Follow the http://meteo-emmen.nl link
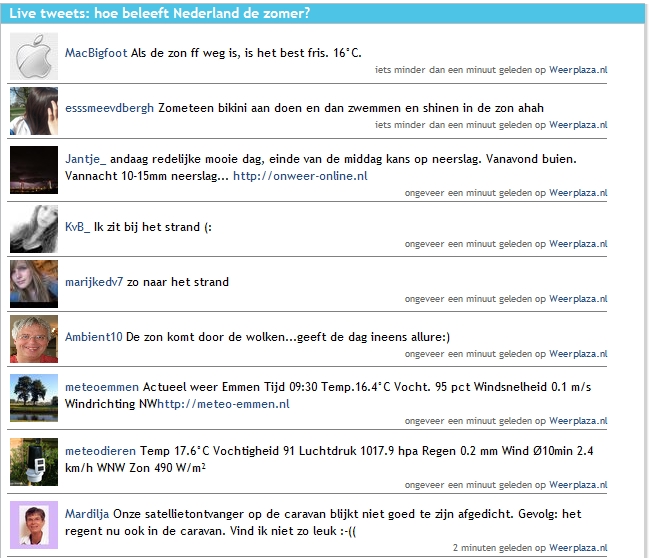Screen dimensions: 649x558 coord(224,404)
